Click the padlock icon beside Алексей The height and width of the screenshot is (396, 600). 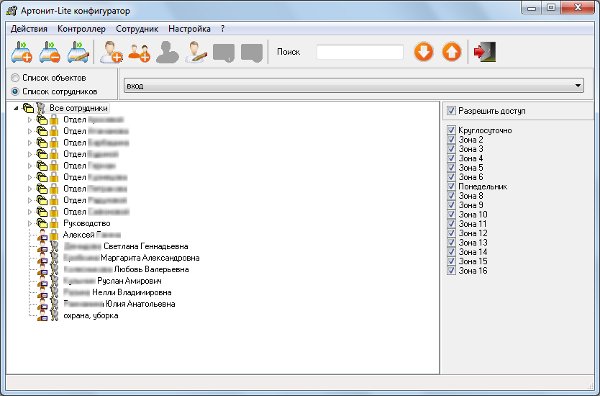(54, 235)
